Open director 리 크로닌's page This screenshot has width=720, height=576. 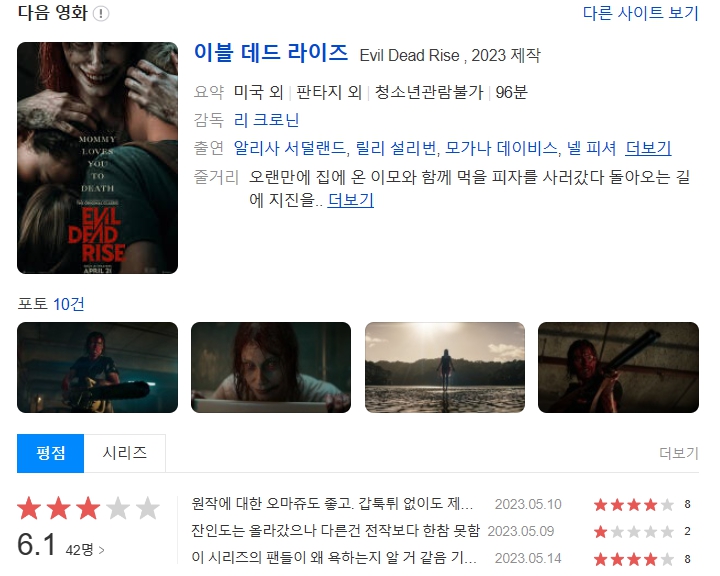[266, 120]
